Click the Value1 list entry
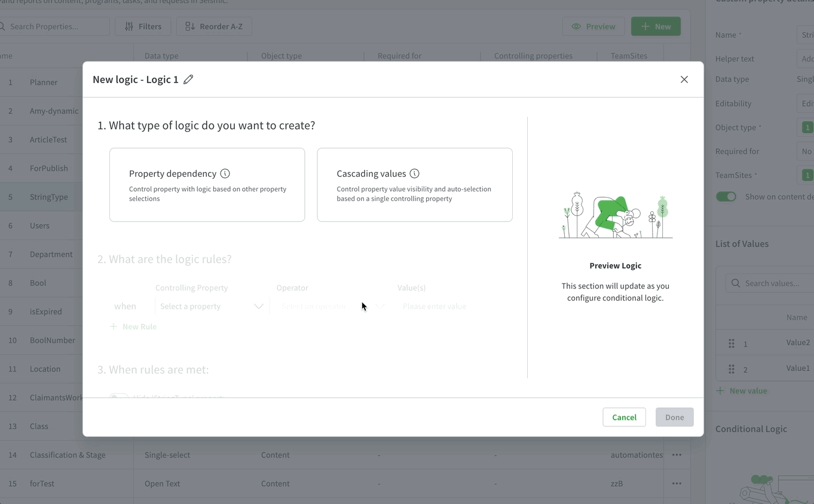This screenshot has height=504, width=814. tap(798, 368)
